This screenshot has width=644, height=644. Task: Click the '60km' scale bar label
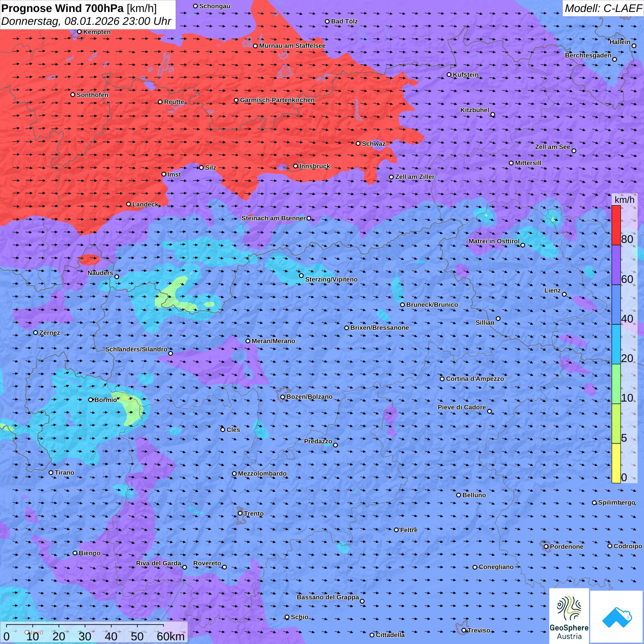171,636
